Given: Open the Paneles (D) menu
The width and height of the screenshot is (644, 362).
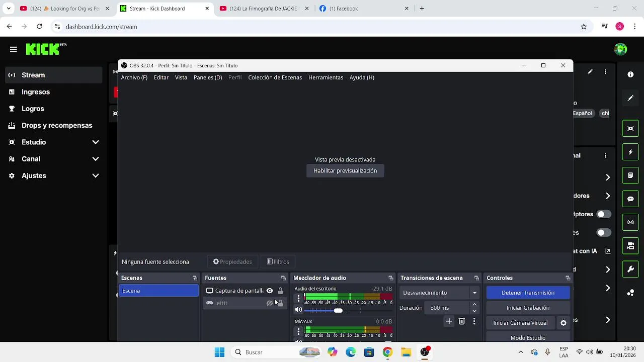Looking at the screenshot, I should [208, 77].
